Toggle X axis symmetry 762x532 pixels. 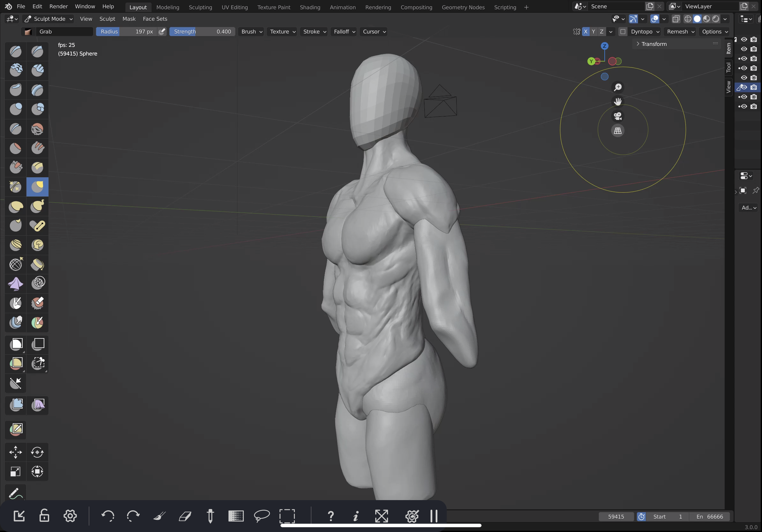(586, 32)
